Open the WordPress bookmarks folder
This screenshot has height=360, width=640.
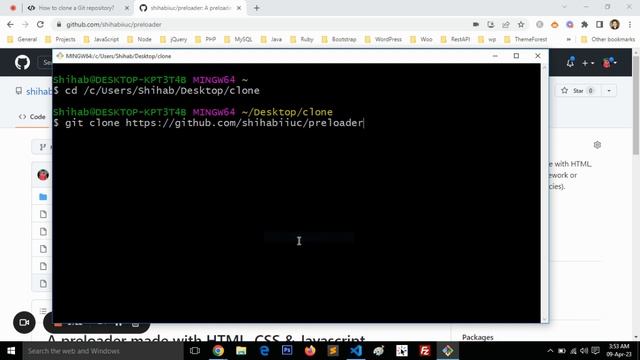click(383, 40)
